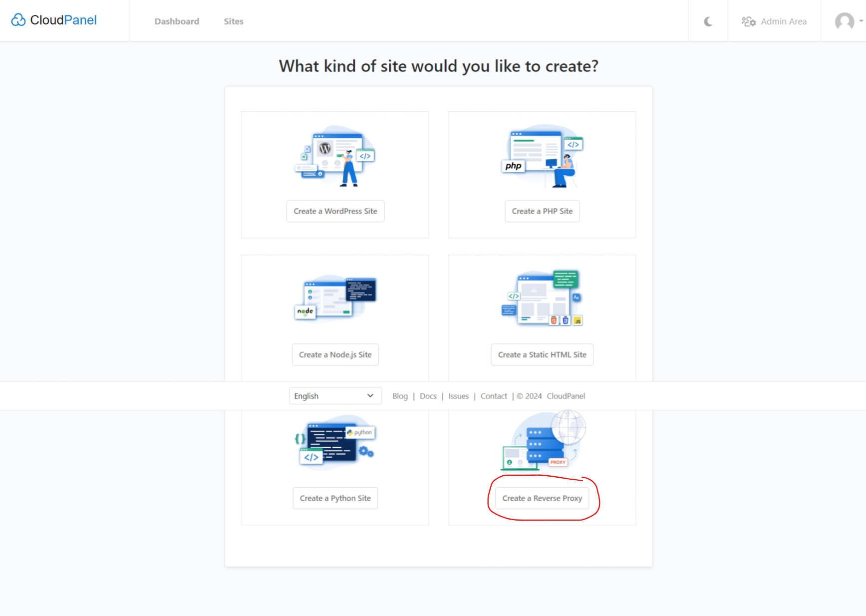The image size is (866, 616).
Task: Open the Contact footer link
Action: point(494,396)
